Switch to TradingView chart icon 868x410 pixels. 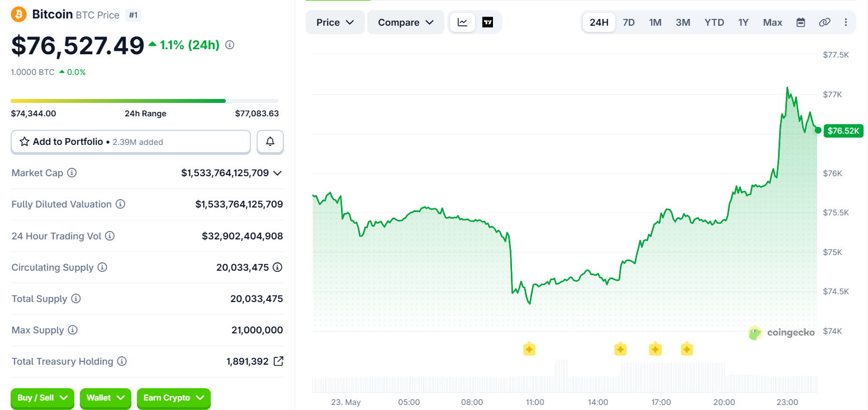tap(487, 22)
